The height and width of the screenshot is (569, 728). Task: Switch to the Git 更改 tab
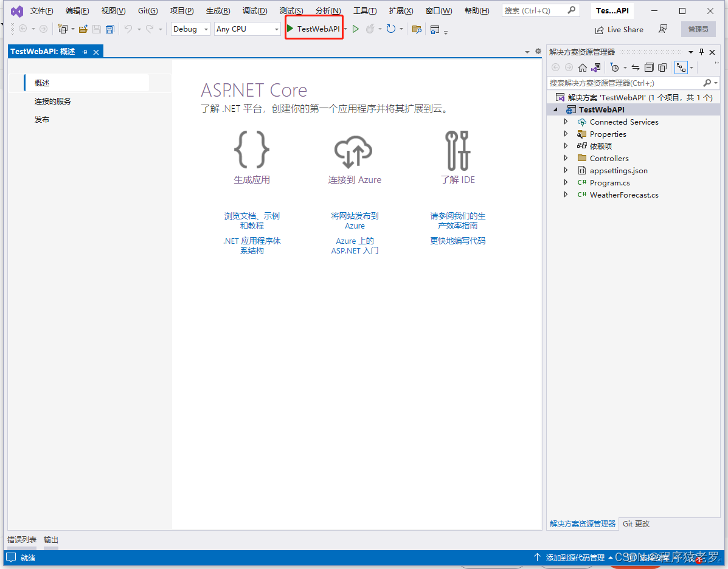point(636,523)
